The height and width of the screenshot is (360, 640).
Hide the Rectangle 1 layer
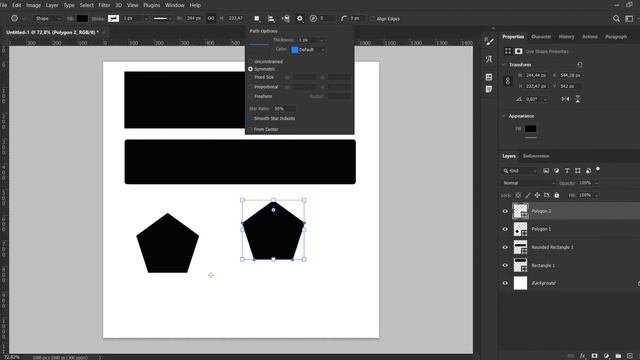click(505, 265)
